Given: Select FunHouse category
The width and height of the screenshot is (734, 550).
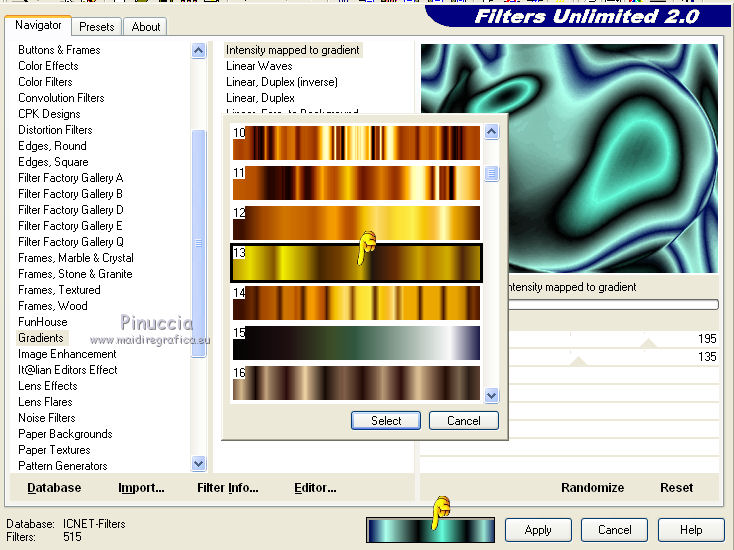Looking at the screenshot, I should 43,322.
